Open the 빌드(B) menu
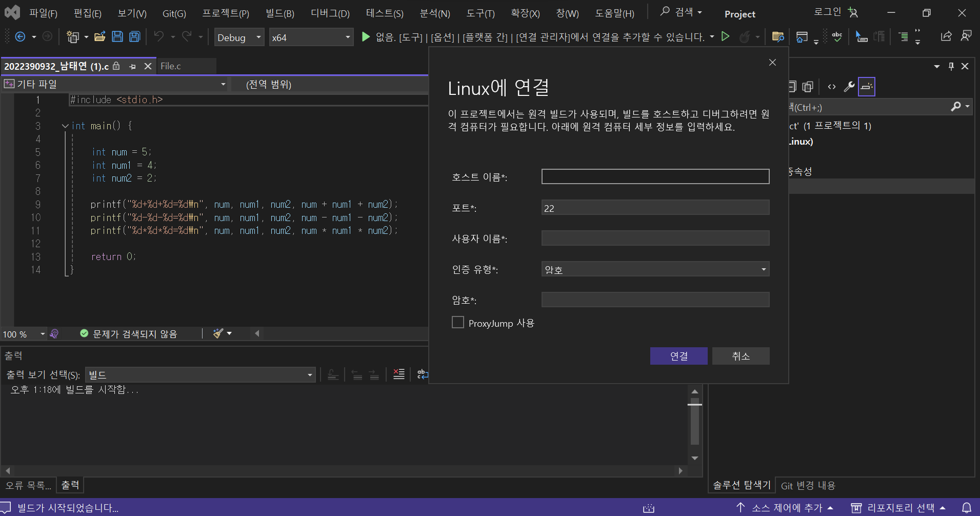This screenshot has height=516, width=980. pyautogui.click(x=280, y=13)
